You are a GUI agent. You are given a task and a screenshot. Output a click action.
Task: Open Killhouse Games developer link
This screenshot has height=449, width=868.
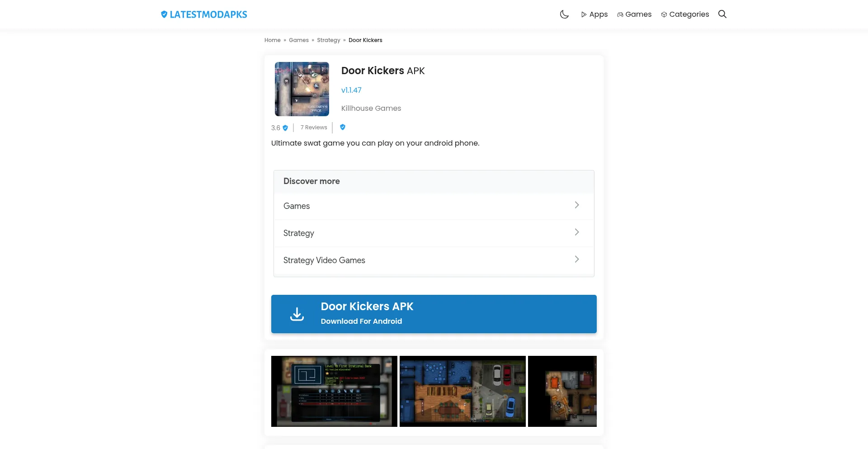click(x=371, y=108)
